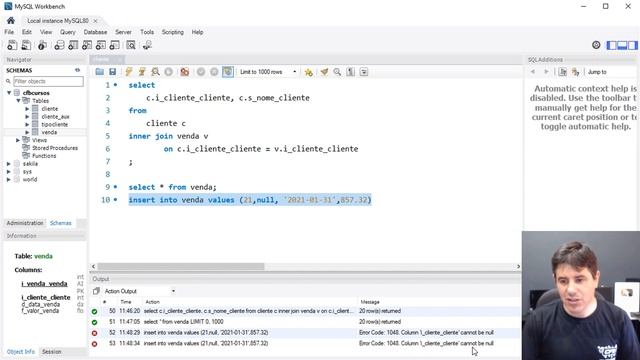Save the script to file
Screen dimensions: 640x360
[x=113, y=72]
